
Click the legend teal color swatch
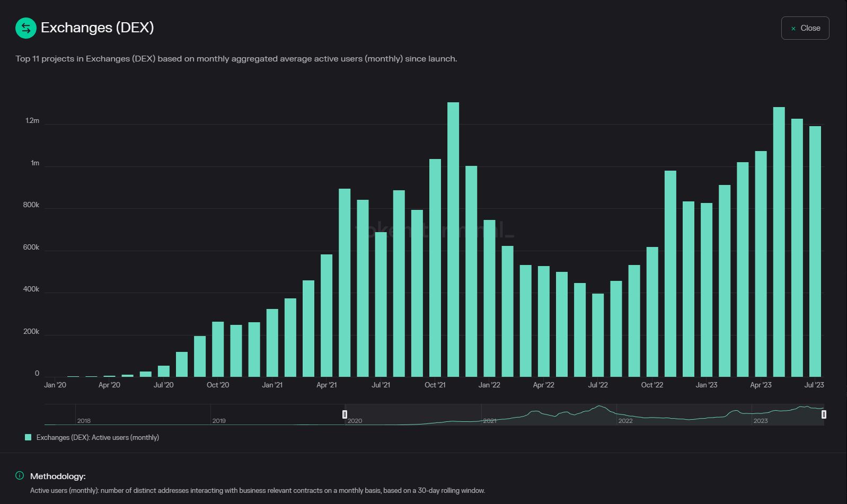point(28,437)
